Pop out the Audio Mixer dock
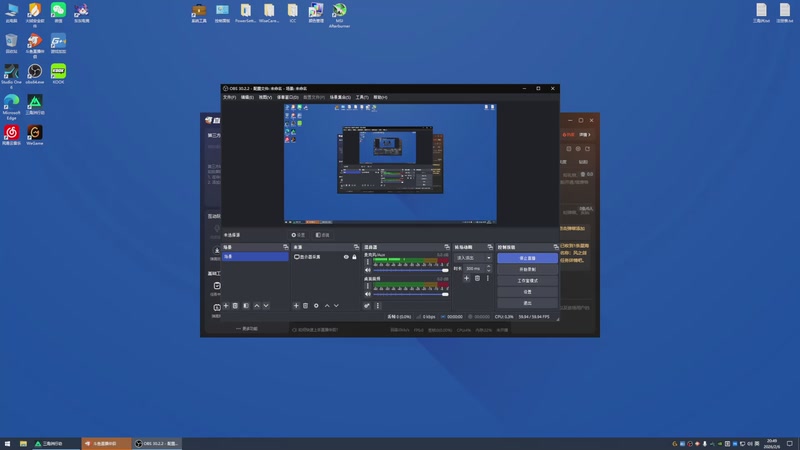Viewport: 800px width, 450px height. coord(447,247)
